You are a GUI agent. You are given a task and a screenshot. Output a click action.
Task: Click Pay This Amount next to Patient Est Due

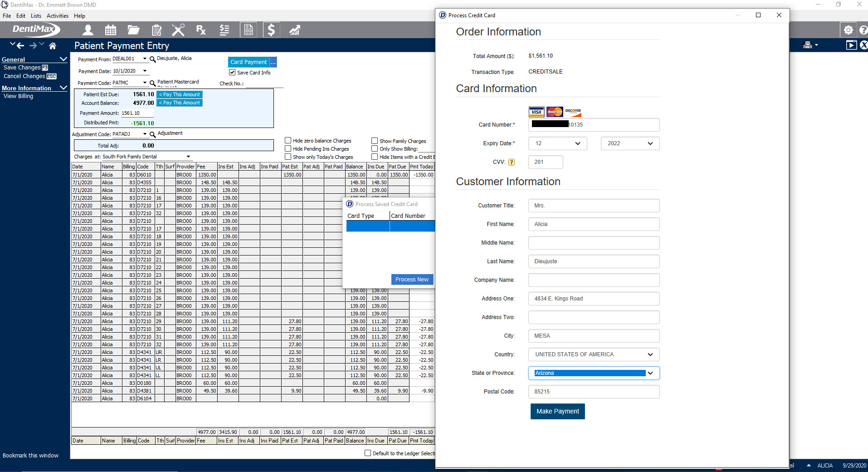179,94
